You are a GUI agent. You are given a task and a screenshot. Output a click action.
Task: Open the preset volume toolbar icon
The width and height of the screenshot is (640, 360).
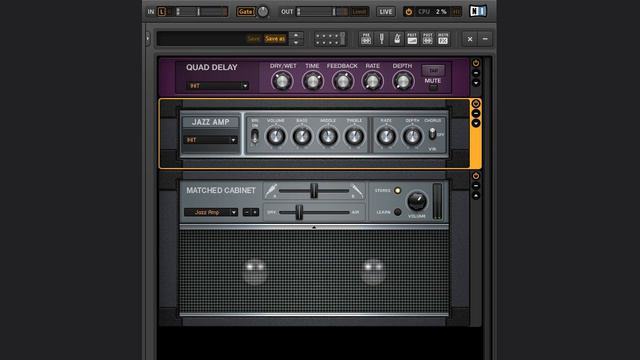412,39
